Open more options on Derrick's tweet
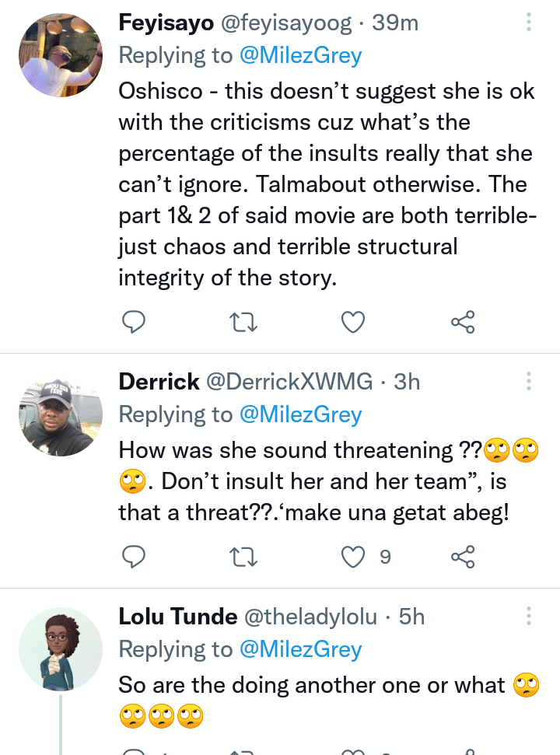 click(529, 381)
